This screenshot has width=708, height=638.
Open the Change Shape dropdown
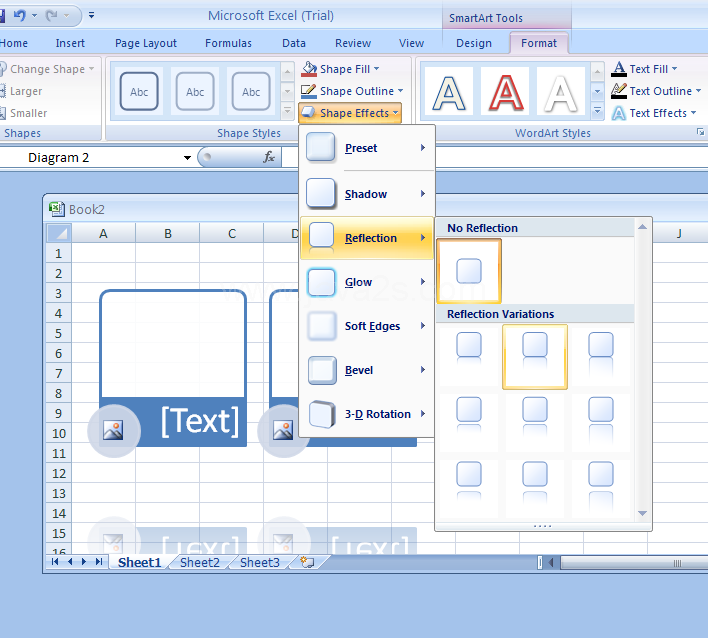click(x=47, y=69)
